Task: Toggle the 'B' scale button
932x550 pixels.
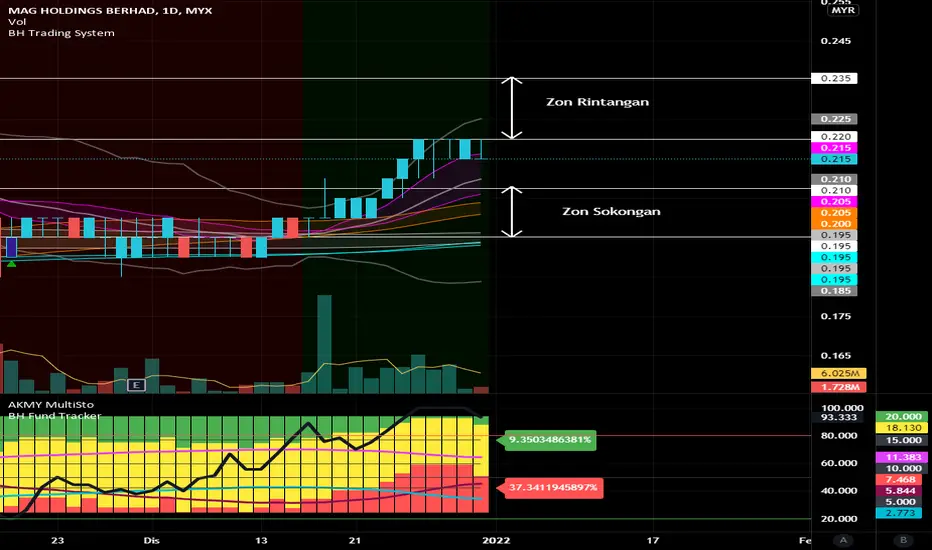Action: pyautogui.click(x=903, y=540)
